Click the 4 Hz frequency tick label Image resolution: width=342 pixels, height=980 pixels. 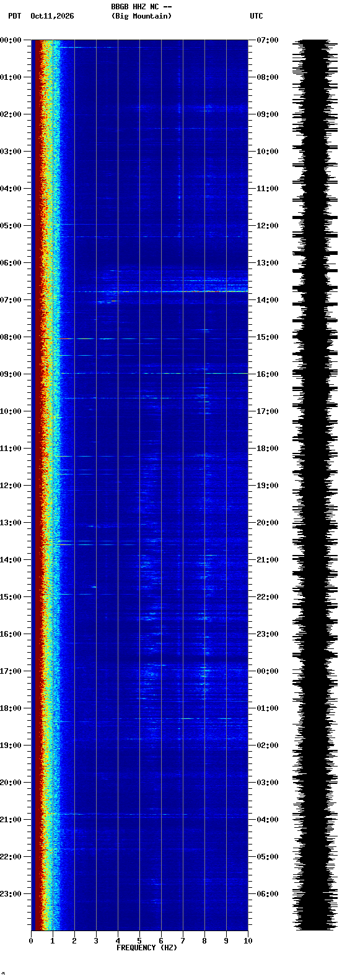(118, 941)
